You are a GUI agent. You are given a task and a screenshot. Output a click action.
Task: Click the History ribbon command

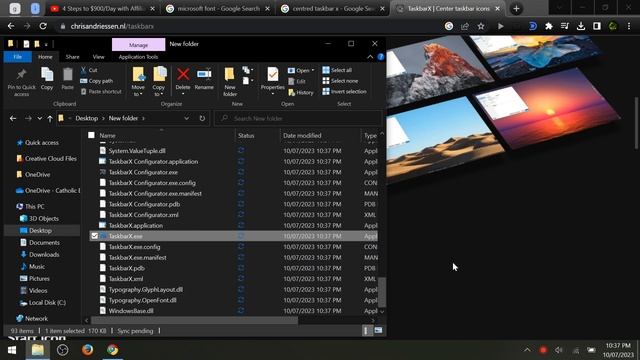301,93
